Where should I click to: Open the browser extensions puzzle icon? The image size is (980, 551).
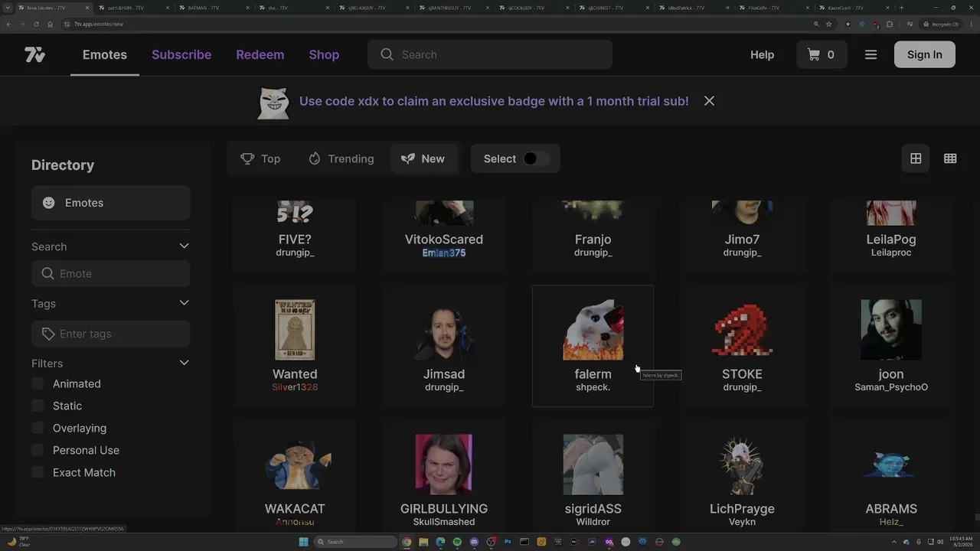pyautogui.click(x=890, y=24)
